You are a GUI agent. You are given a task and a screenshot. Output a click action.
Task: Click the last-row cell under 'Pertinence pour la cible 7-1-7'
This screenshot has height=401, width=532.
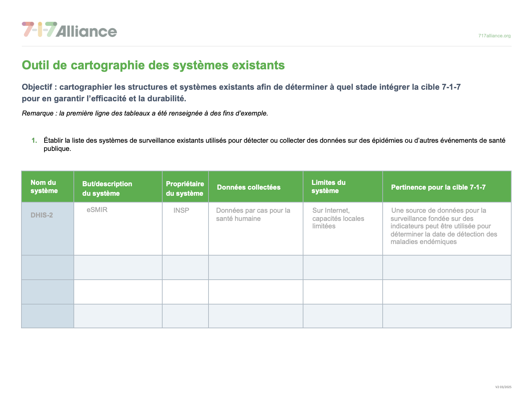pos(447,316)
